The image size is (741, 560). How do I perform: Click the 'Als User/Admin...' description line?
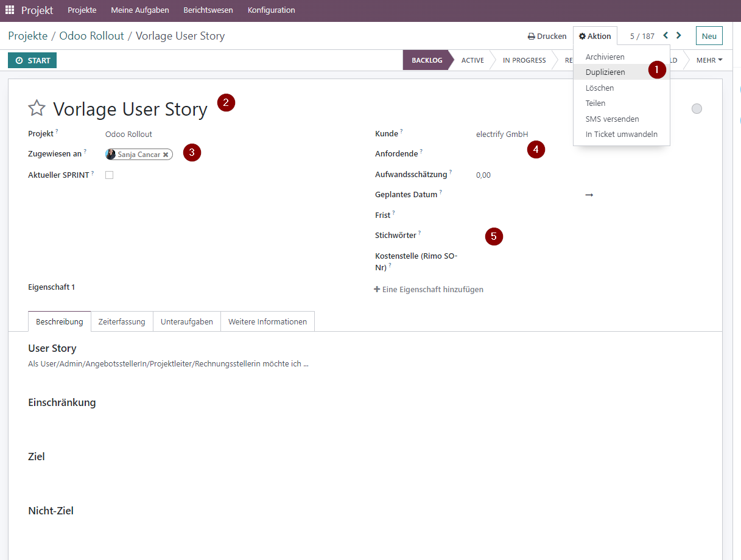pos(168,364)
